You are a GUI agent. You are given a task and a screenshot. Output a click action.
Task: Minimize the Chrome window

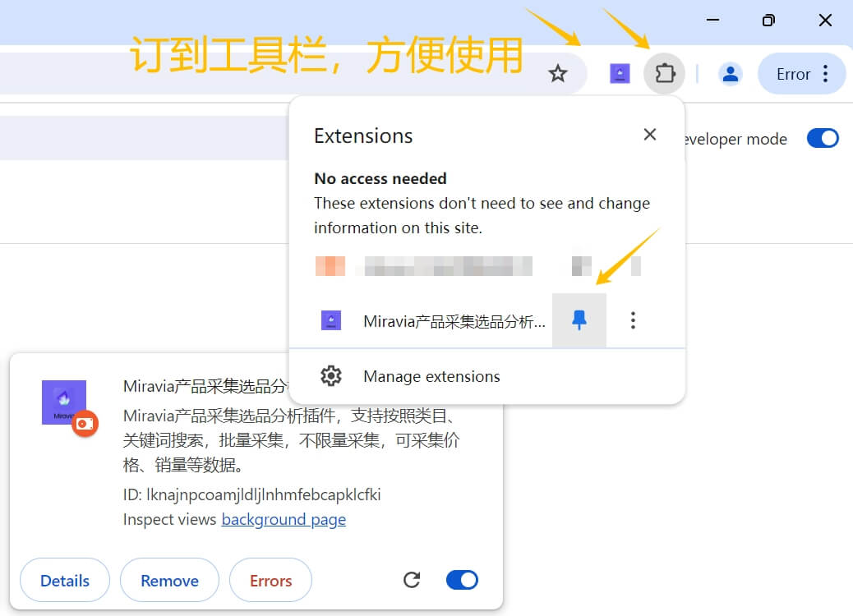click(x=712, y=20)
